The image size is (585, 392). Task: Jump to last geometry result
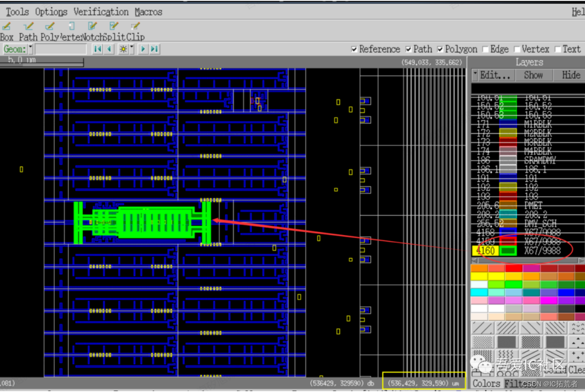pyautogui.click(x=154, y=49)
